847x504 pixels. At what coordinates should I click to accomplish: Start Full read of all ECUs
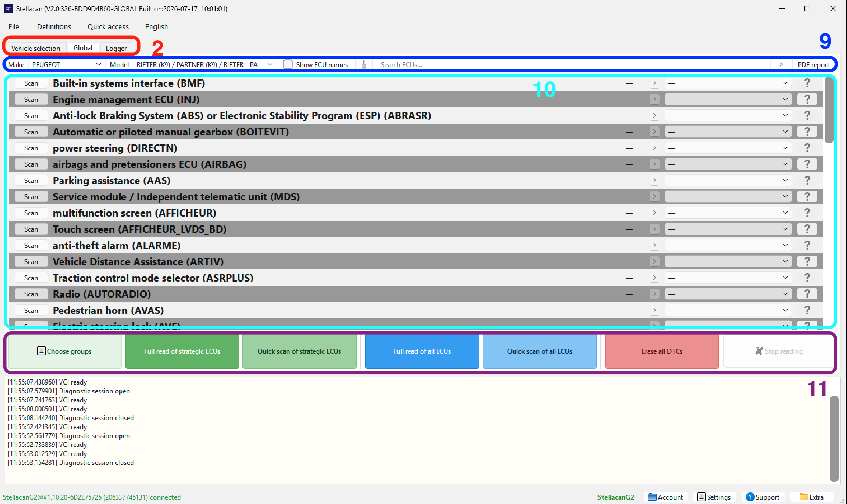pos(422,351)
